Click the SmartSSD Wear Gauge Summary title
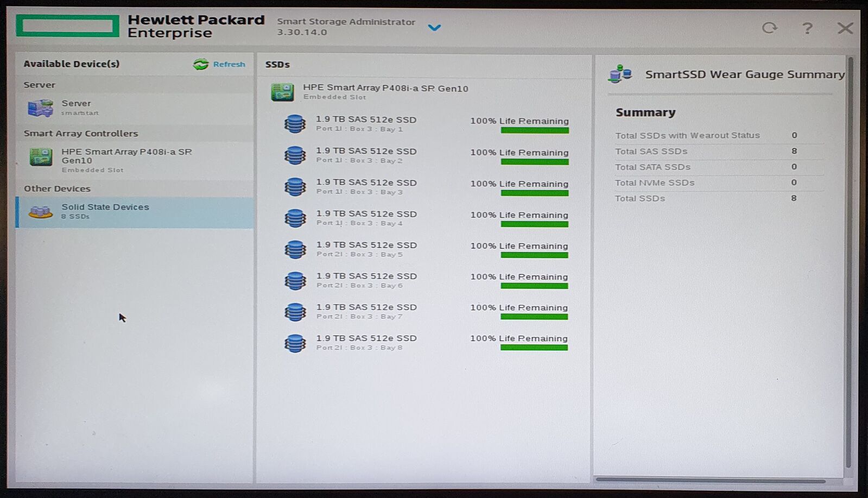Screen dimensions: 868x498 click(x=745, y=74)
